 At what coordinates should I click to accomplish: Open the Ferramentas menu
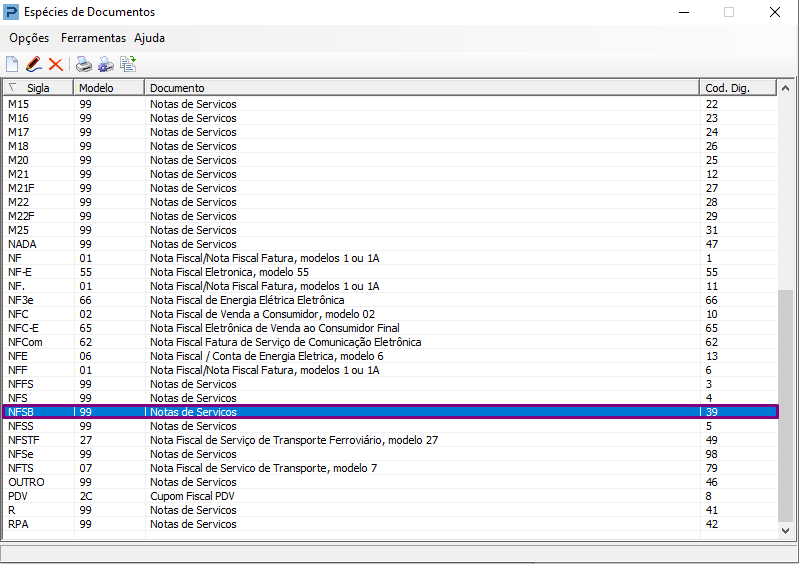[93, 38]
